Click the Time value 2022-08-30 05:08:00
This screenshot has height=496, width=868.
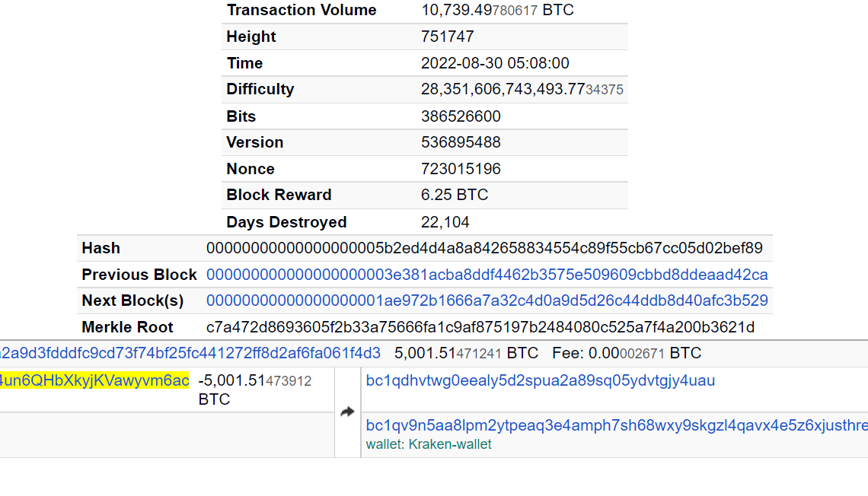coord(495,63)
